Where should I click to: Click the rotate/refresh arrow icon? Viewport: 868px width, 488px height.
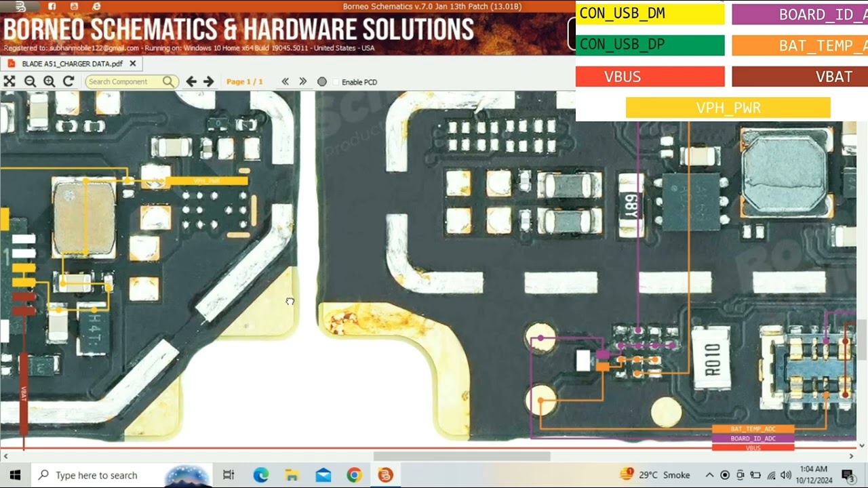click(x=68, y=81)
